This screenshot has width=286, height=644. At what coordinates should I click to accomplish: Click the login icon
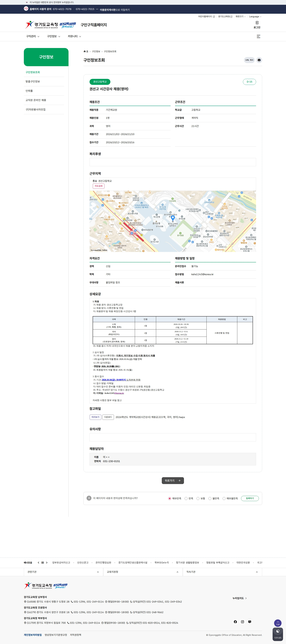257,23
